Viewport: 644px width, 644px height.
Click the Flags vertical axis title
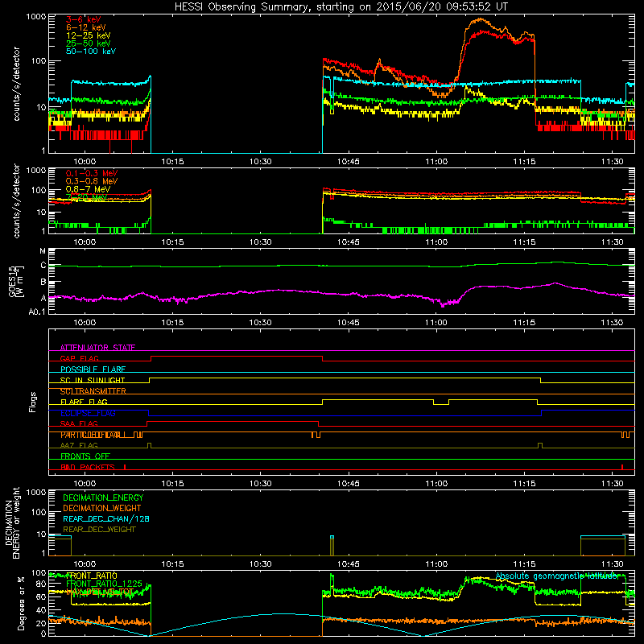[33, 402]
